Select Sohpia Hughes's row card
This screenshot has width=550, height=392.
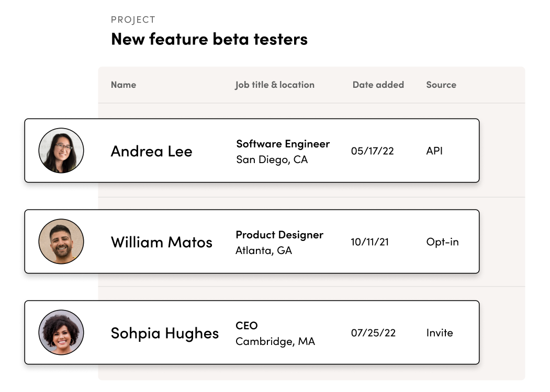(251, 332)
